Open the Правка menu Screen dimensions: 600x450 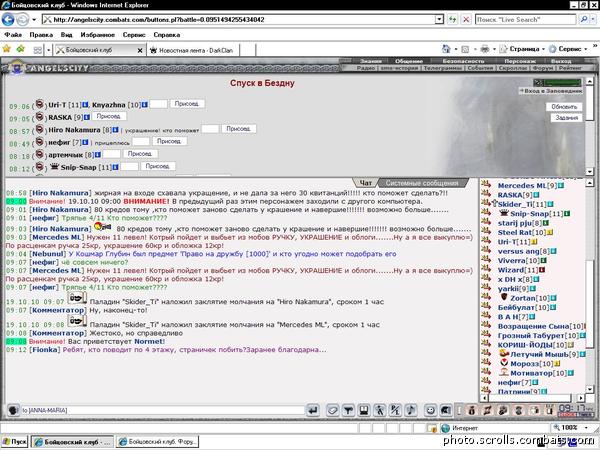coord(41,34)
